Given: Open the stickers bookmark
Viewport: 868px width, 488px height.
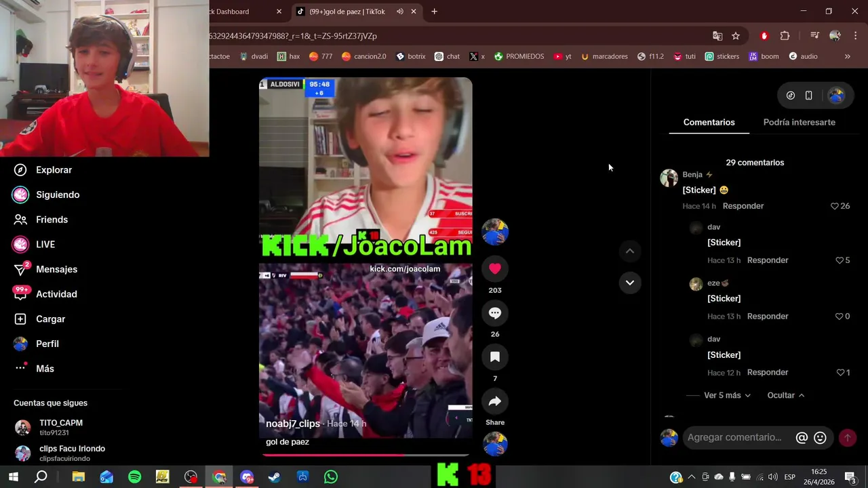Looking at the screenshot, I should pyautogui.click(x=722, y=56).
